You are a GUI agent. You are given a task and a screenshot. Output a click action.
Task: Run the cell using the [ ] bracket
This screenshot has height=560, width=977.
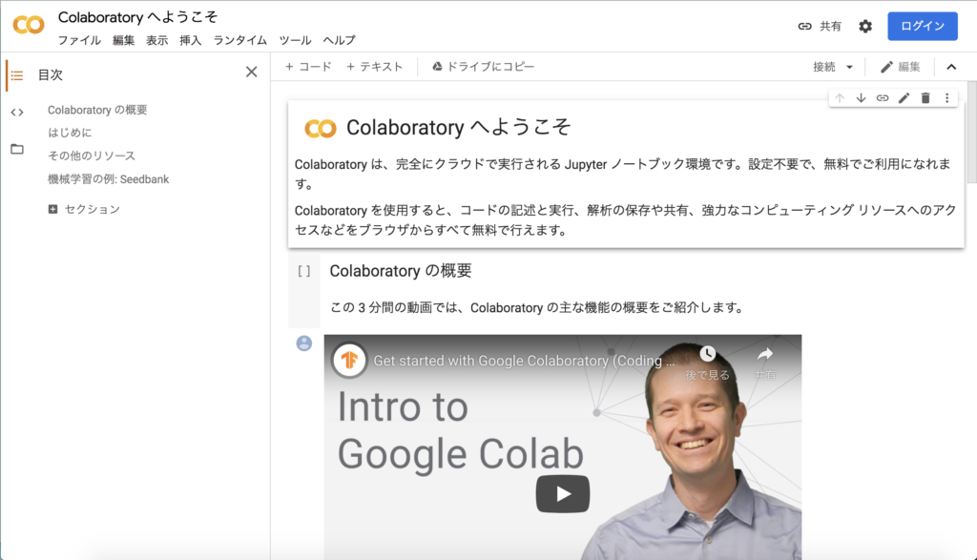point(304,271)
